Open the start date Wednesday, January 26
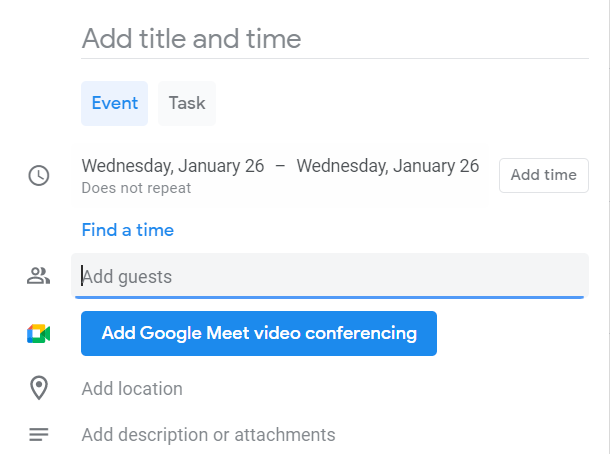 click(172, 166)
